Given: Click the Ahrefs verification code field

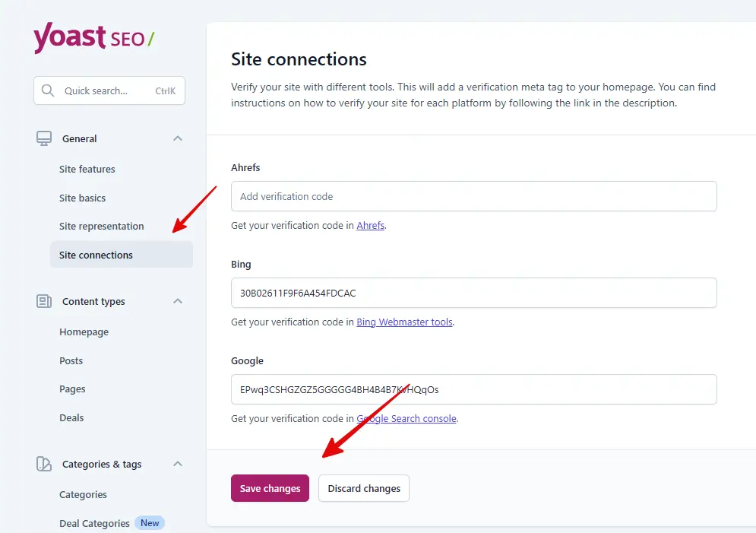Looking at the screenshot, I should click(x=473, y=196).
